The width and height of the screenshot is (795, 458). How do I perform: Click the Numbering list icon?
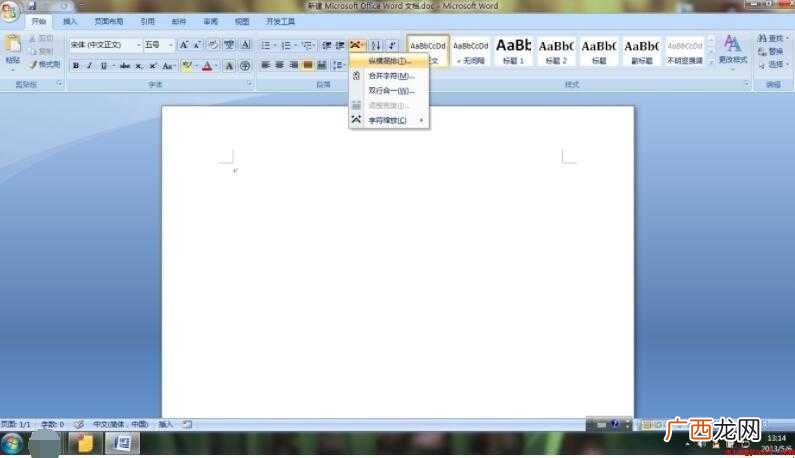286,46
